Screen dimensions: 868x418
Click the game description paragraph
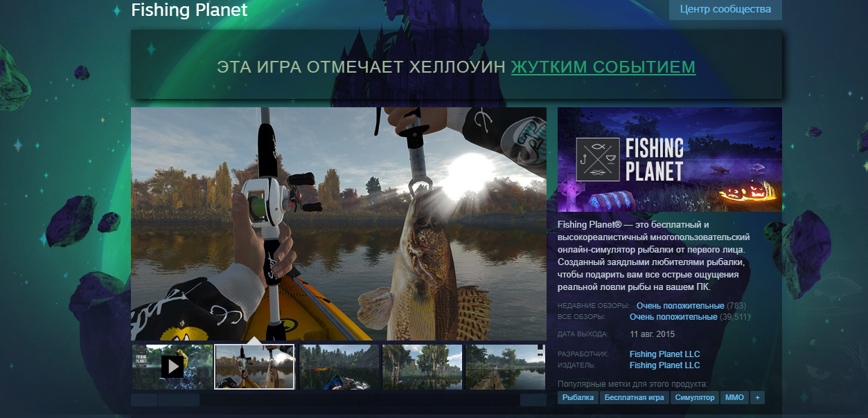[654, 256]
